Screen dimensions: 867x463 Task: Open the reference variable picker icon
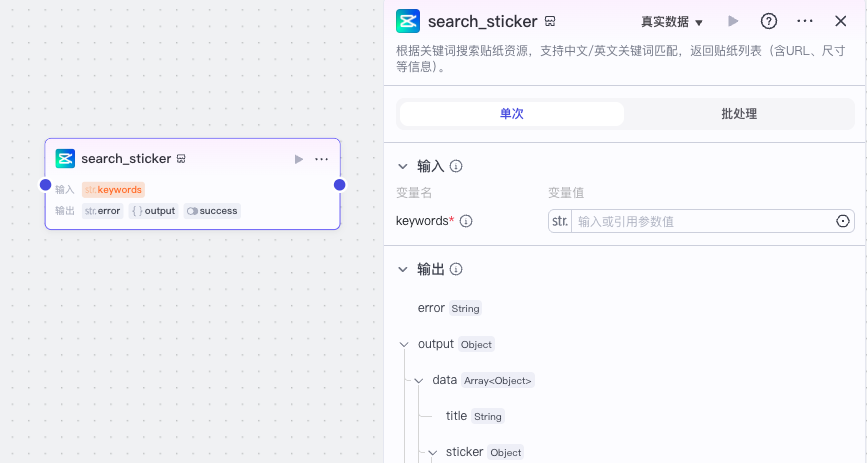point(842,221)
